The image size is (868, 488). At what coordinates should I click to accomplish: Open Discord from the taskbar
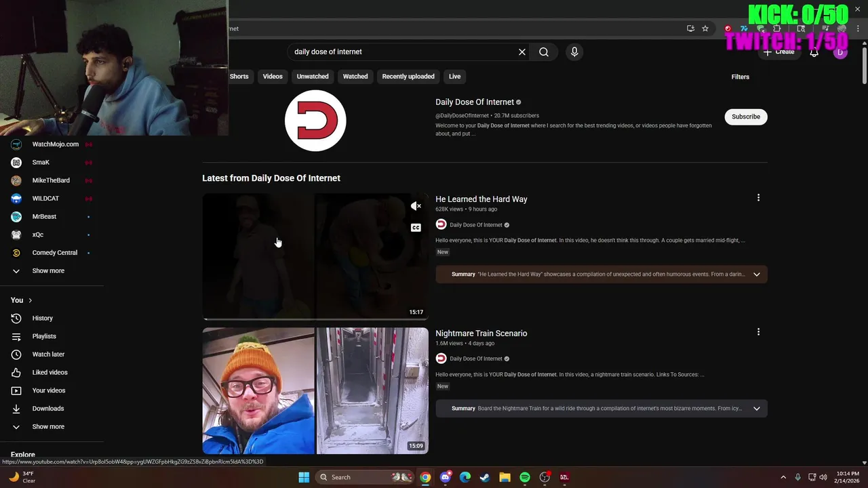[x=445, y=477]
